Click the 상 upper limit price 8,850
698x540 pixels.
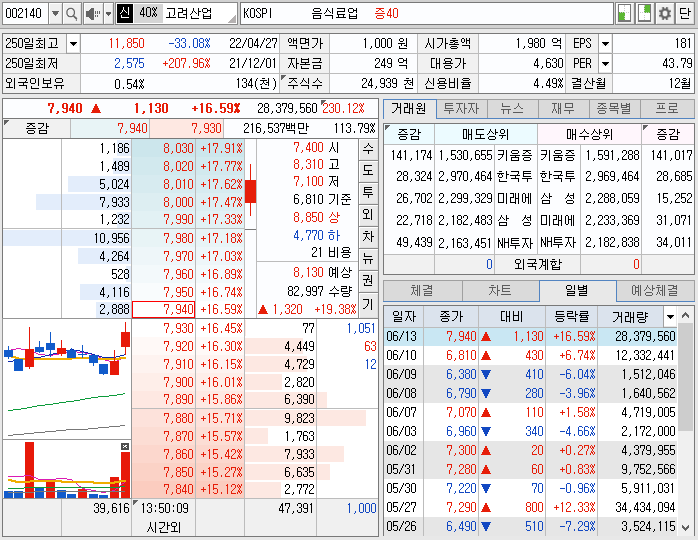(x=317, y=218)
